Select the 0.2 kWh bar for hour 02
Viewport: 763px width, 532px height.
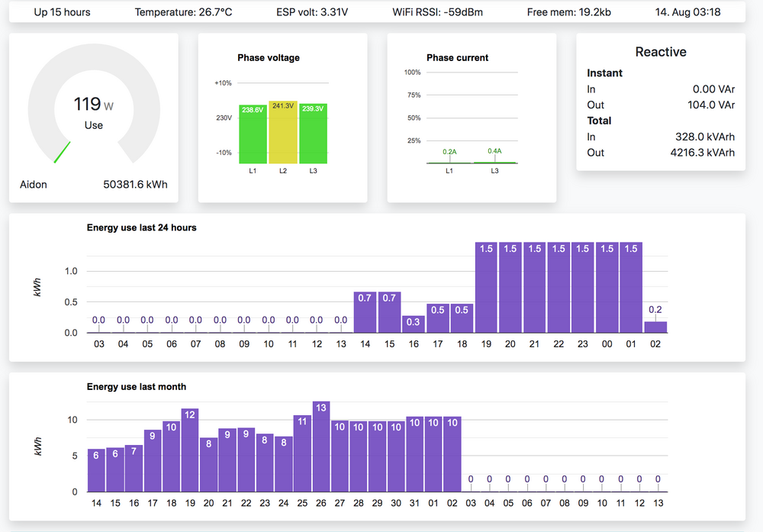coord(655,327)
